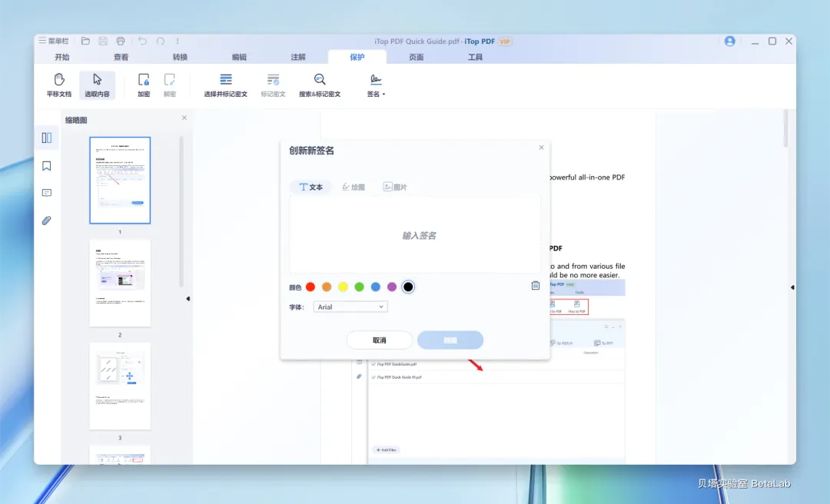Image resolution: width=830 pixels, height=504 pixels.
Task: Click the undo arrow icon
Action: 142,41
